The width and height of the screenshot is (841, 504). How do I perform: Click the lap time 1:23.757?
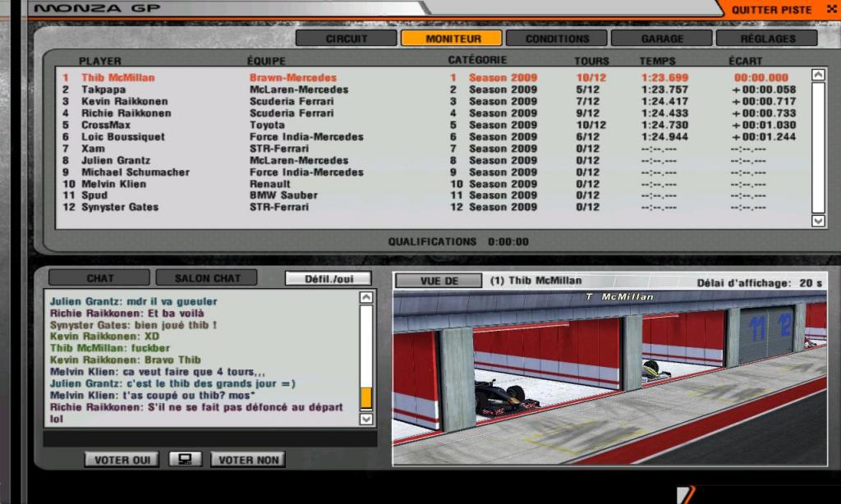tap(664, 89)
